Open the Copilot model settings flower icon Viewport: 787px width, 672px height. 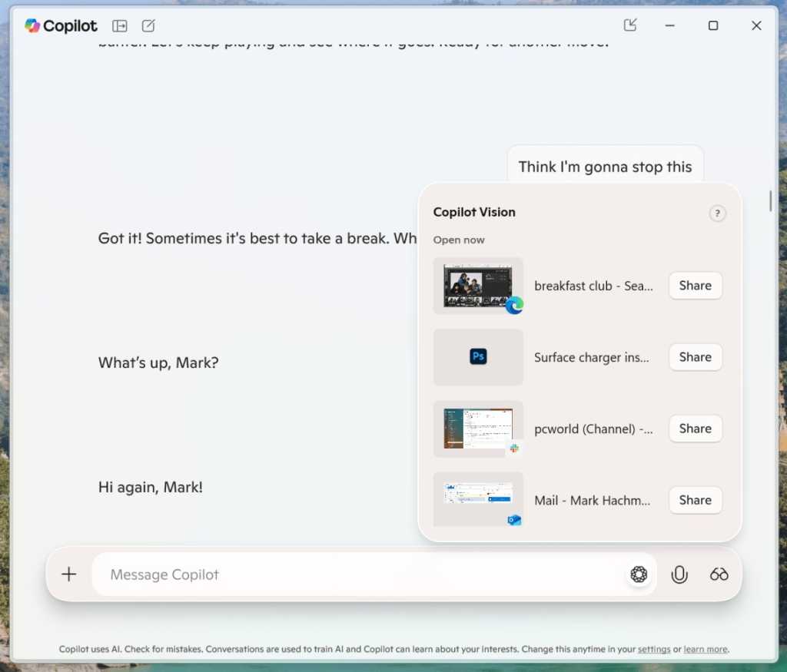[x=639, y=574]
